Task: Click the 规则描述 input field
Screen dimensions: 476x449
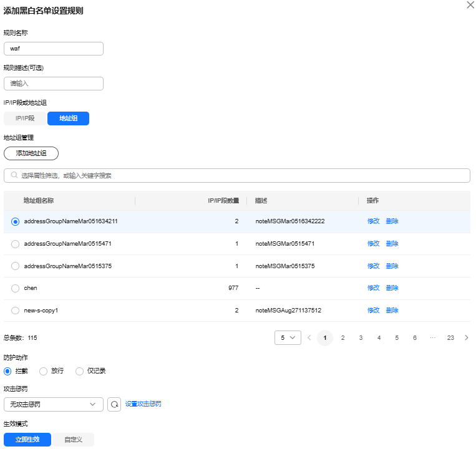Action: pos(53,84)
